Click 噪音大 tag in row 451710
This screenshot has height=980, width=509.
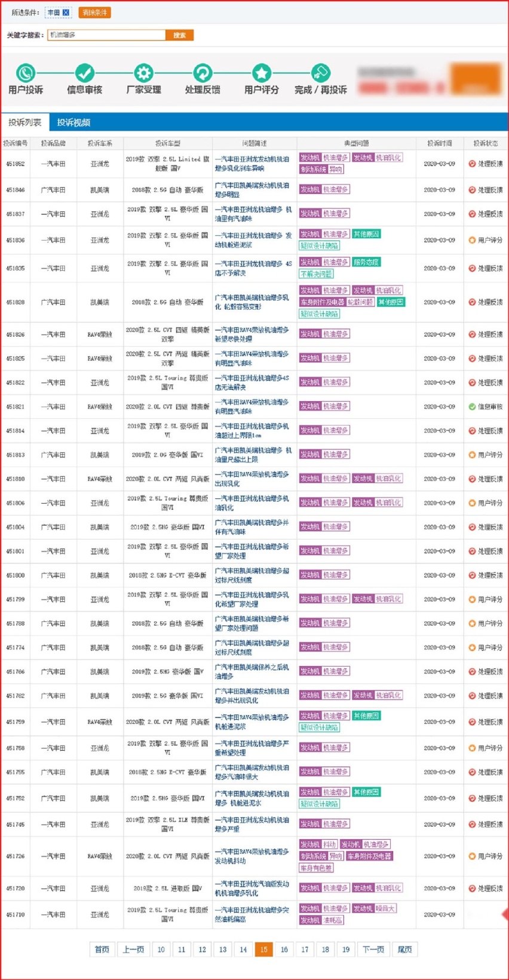tap(385, 908)
